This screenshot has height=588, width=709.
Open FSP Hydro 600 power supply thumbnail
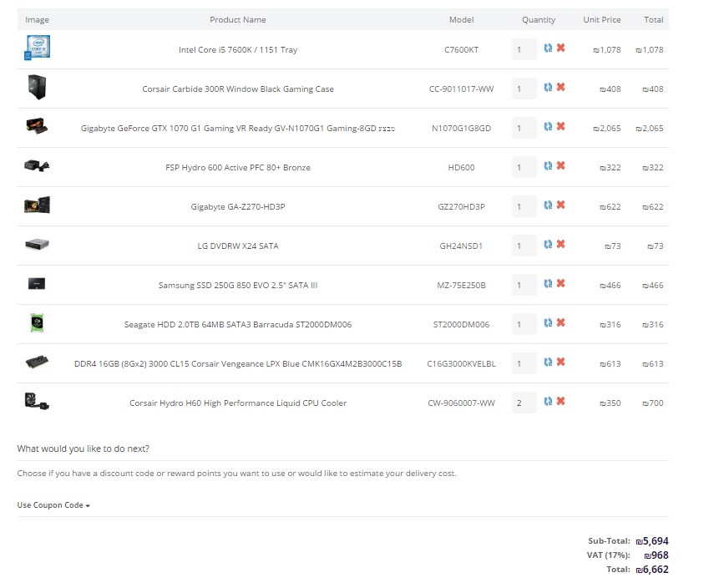tap(37, 165)
